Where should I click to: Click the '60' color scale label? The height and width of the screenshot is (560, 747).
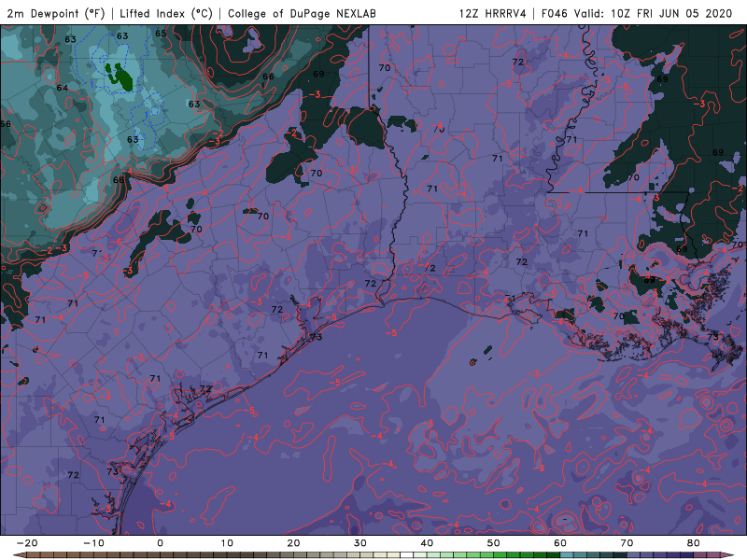(560, 543)
